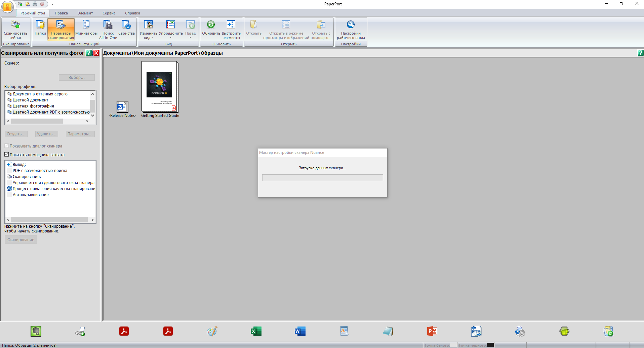
Task: Click the yellow hexagon icon in bottom bar
Action: pos(564,332)
